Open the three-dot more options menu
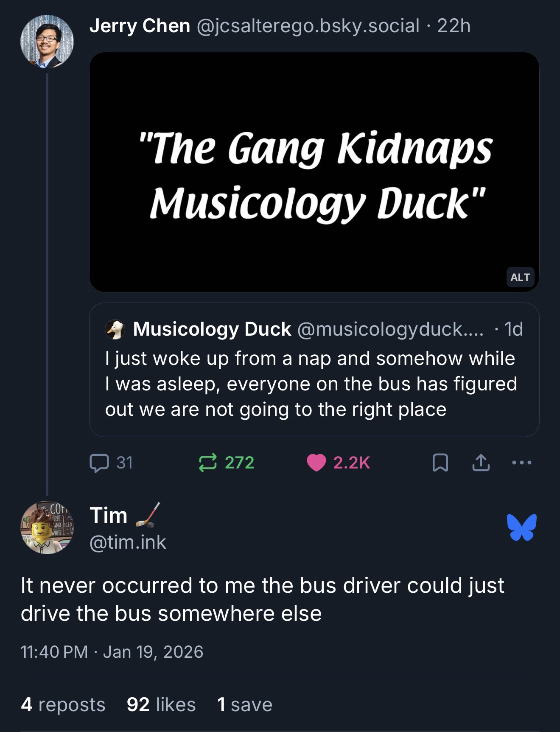Screen dimensions: 560x732 click(521, 463)
